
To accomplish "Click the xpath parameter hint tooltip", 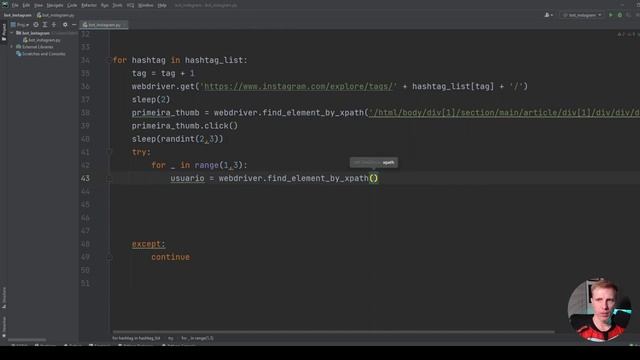I will coord(373,162).
